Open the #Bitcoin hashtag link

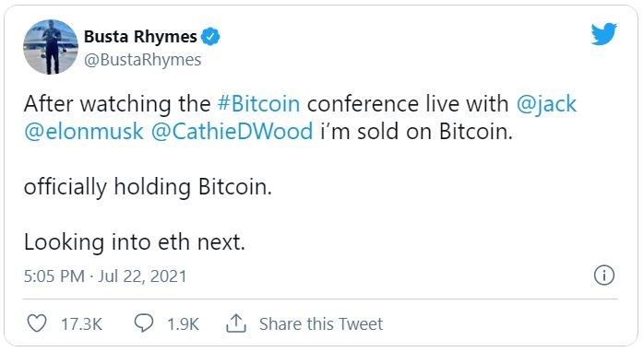coord(258,103)
